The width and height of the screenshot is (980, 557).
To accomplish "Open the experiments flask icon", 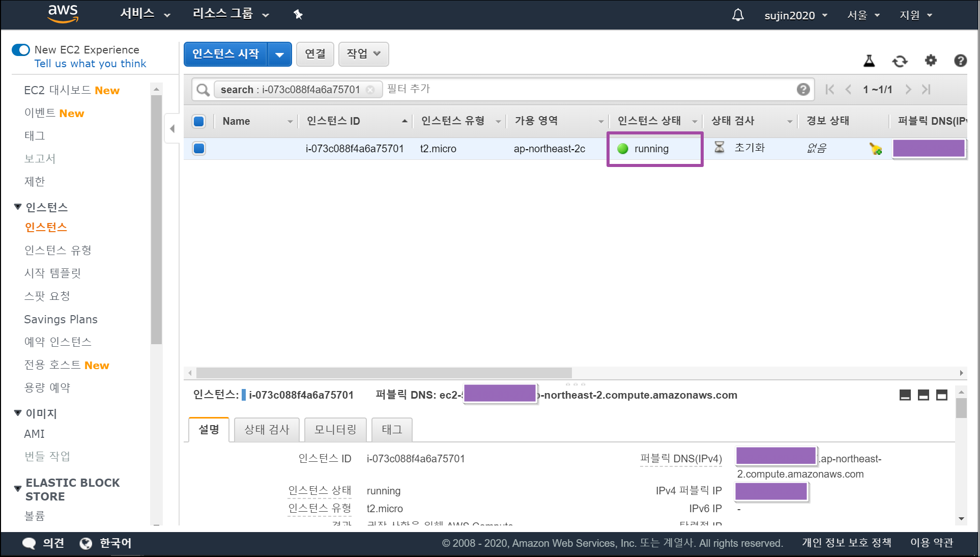I will (869, 61).
